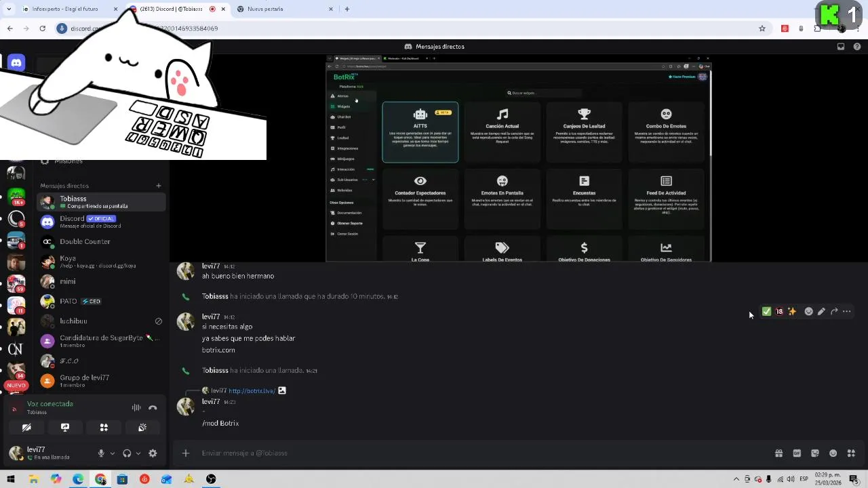The width and height of the screenshot is (868, 488).
Task: Turn on camera in voice panel
Action: (x=26, y=428)
